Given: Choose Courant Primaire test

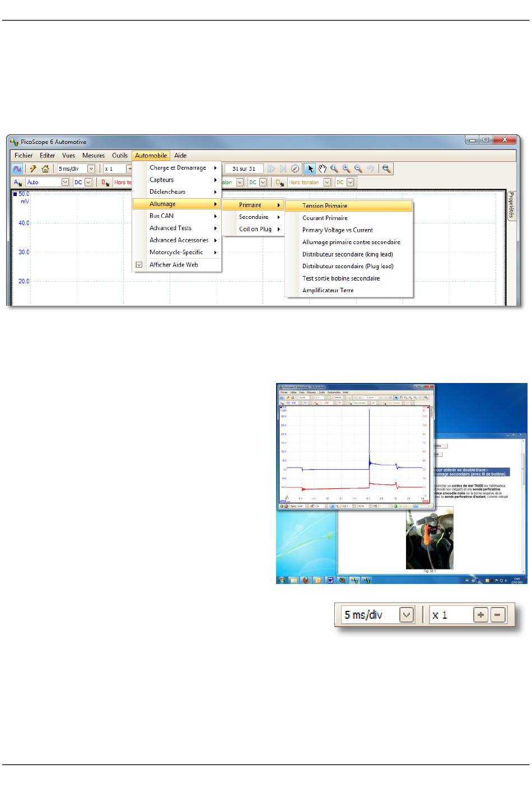Looking at the screenshot, I should [349, 218].
